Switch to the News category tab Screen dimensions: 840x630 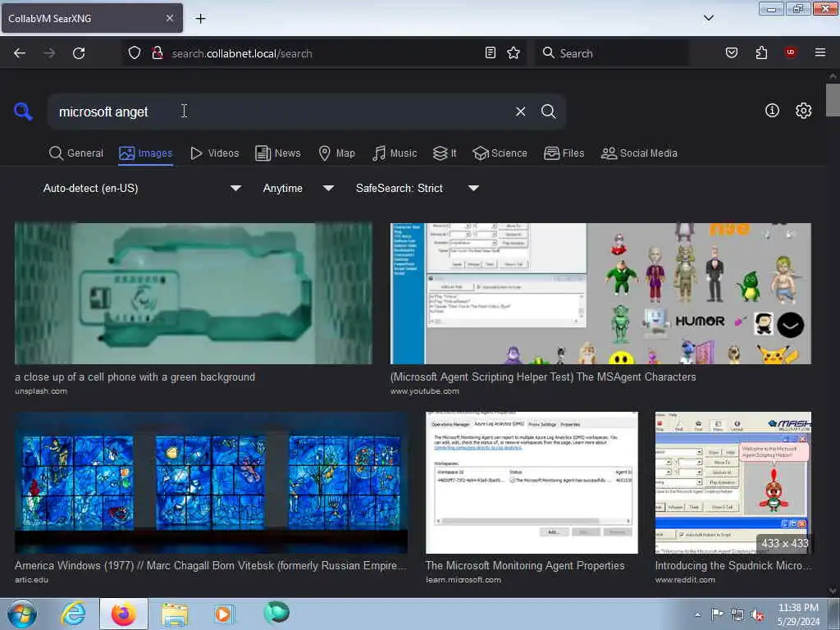[278, 153]
